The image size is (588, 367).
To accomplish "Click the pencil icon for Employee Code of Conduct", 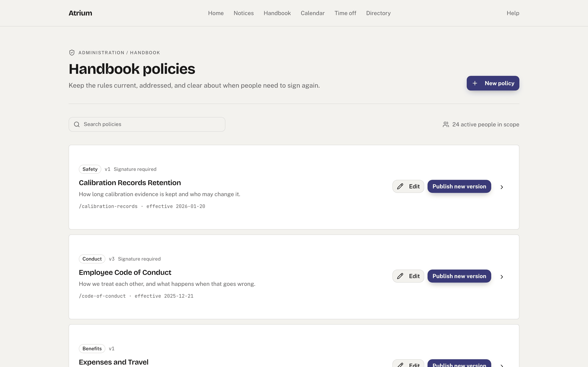I will [400, 276].
